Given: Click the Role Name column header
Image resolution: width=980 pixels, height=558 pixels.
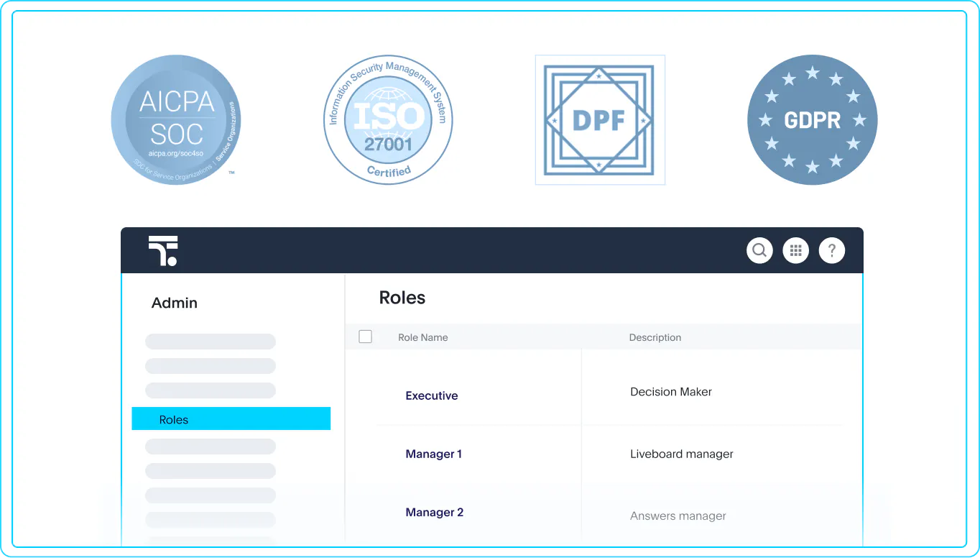Looking at the screenshot, I should [423, 337].
